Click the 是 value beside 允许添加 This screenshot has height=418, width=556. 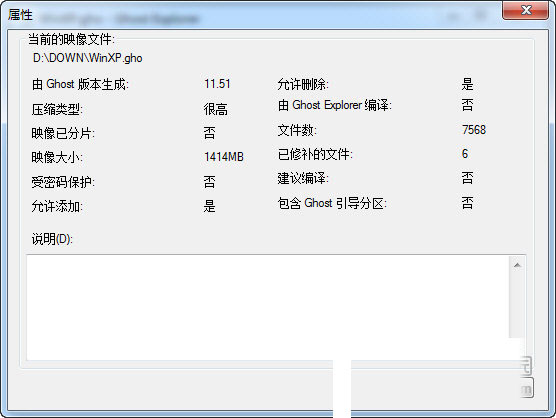coord(210,206)
